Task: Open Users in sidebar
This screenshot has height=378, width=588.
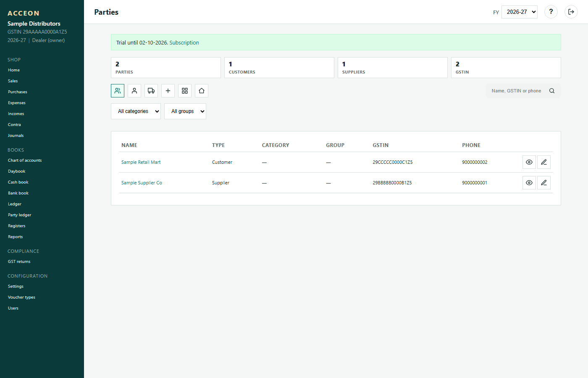Action: (13, 308)
